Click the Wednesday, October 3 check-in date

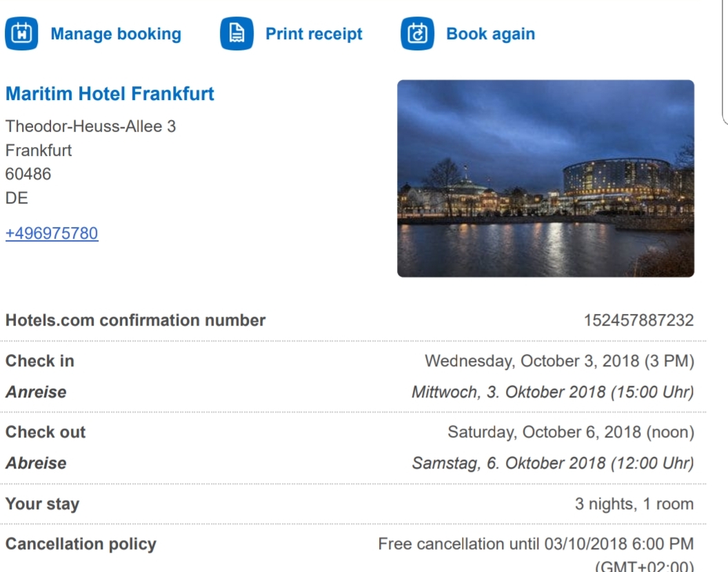tap(559, 361)
